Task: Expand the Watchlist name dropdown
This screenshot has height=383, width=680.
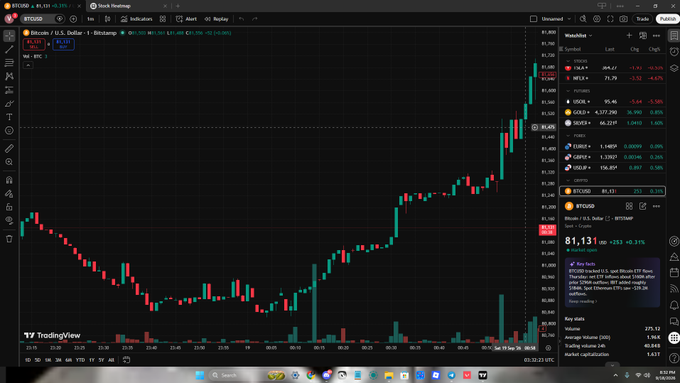Action: point(578,36)
